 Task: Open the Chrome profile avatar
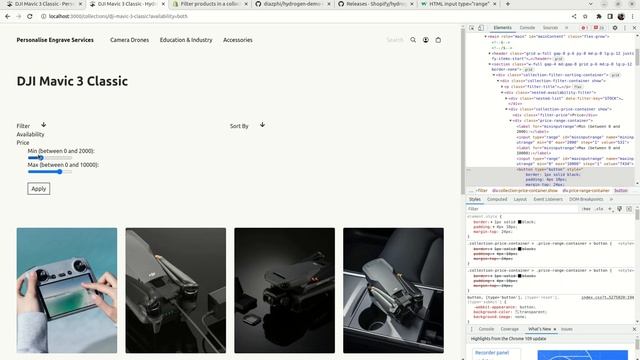(x=621, y=16)
